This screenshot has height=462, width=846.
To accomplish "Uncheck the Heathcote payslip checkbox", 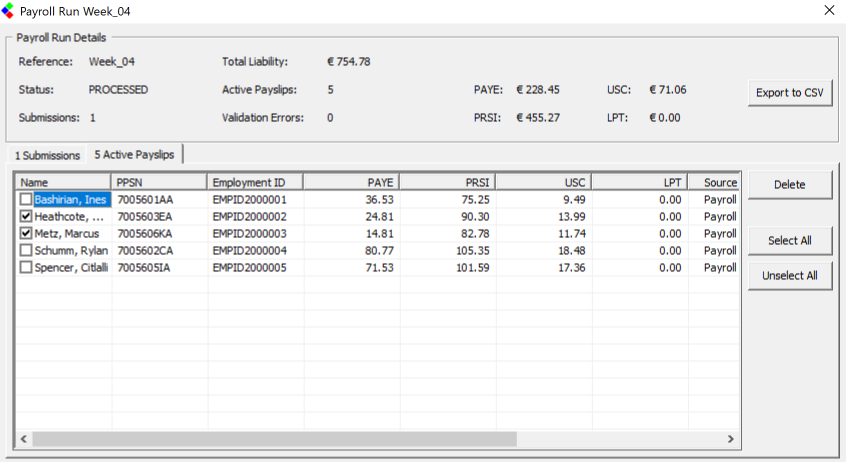I will (x=27, y=217).
